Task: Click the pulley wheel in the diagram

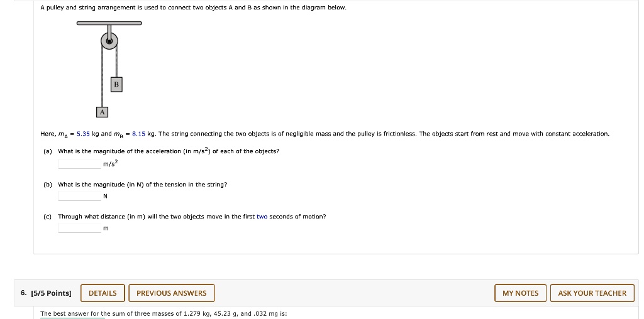Action: 109,41
